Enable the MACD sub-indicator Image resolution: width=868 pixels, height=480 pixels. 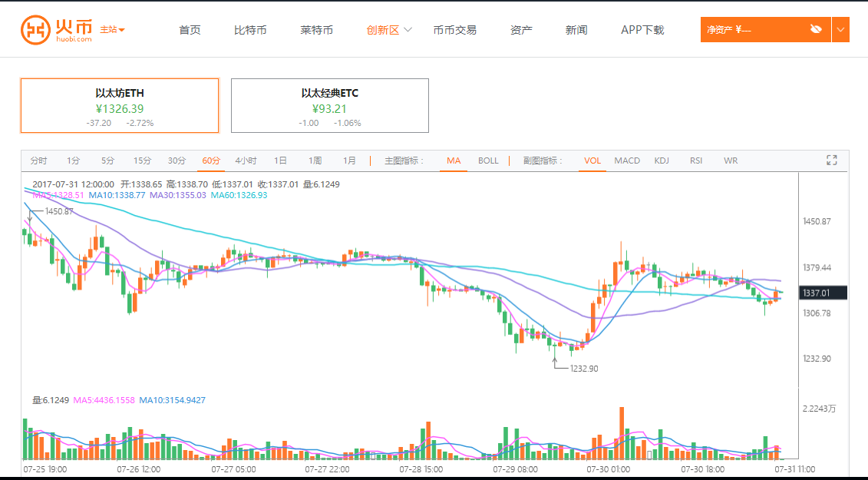coord(627,161)
